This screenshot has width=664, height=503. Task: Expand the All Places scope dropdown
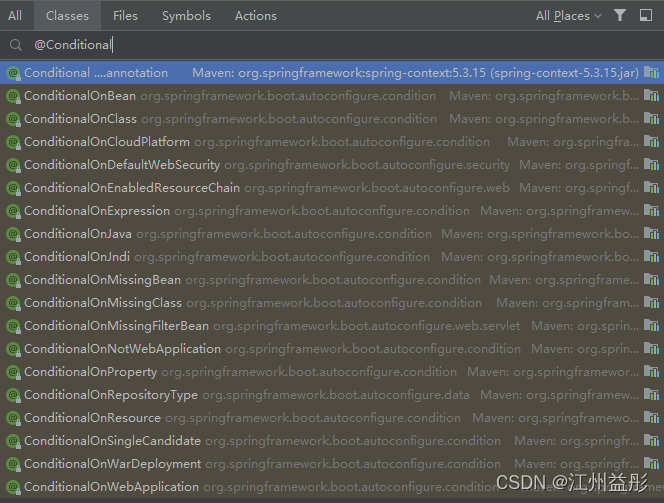pyautogui.click(x=568, y=16)
